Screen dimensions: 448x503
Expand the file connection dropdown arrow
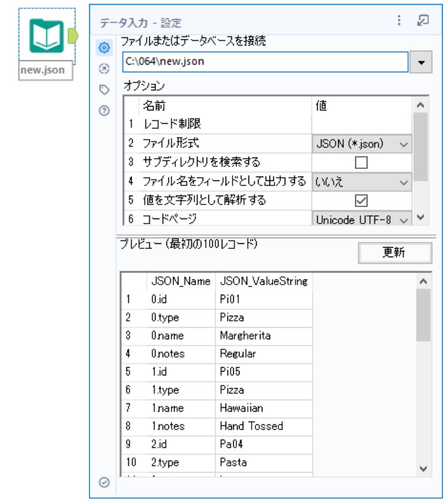coord(422,63)
